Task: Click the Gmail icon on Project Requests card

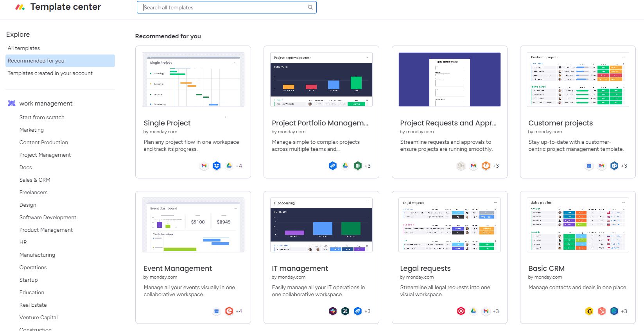Action: click(x=474, y=166)
